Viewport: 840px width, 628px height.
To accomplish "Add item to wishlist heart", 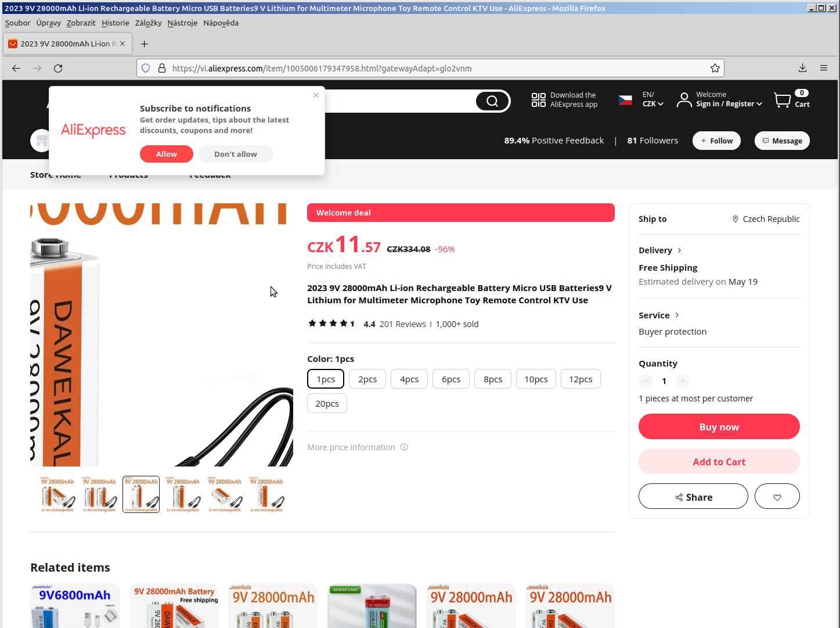I will click(777, 497).
